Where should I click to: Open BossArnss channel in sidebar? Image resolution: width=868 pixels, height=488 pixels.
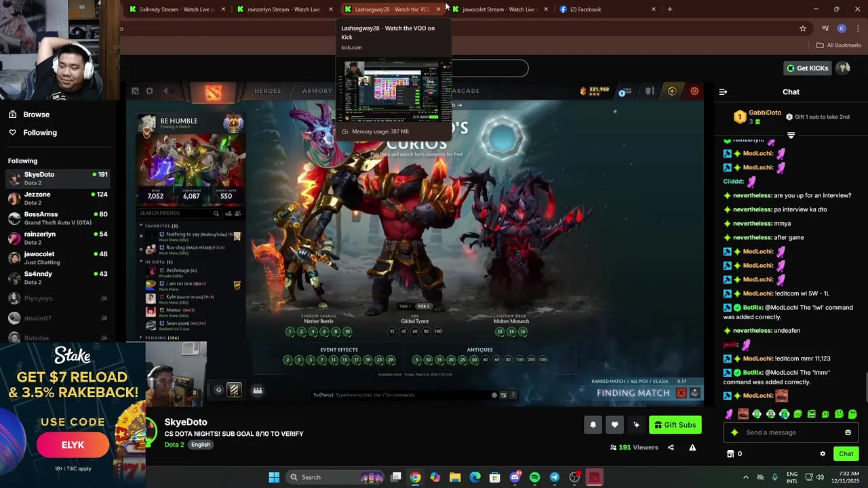tap(58, 218)
